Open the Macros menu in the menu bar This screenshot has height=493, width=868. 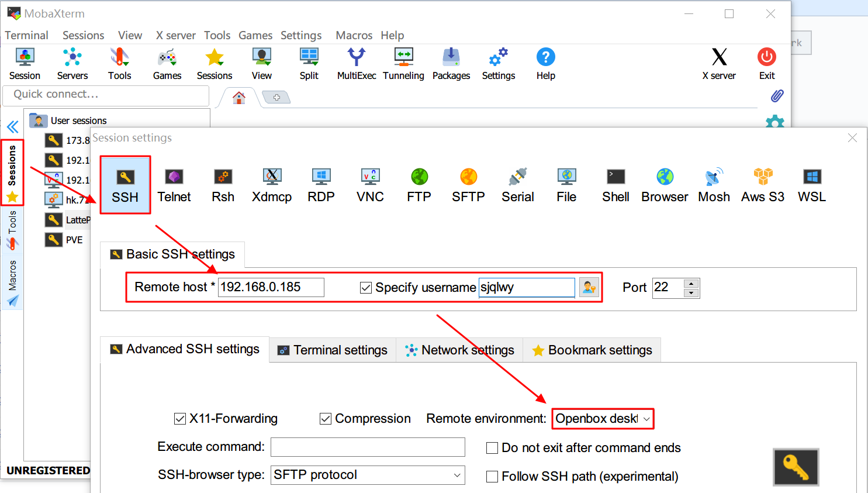point(354,36)
